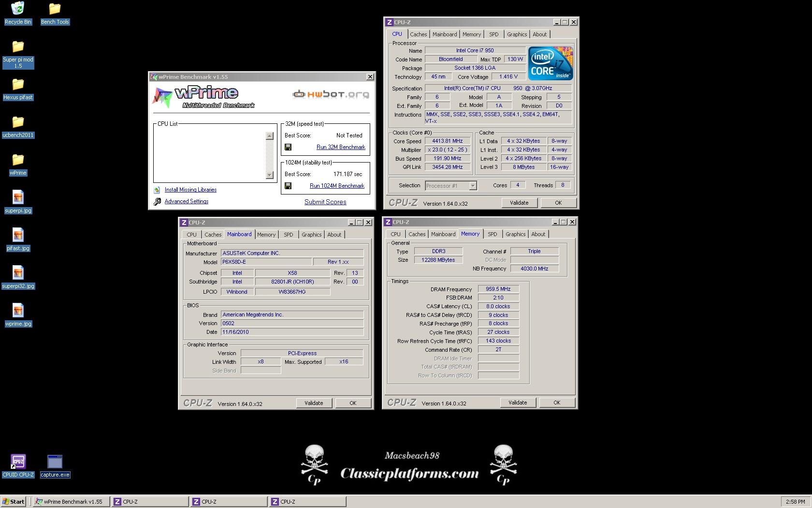Click the Core Speed 4413.81 MHz value

click(x=448, y=141)
